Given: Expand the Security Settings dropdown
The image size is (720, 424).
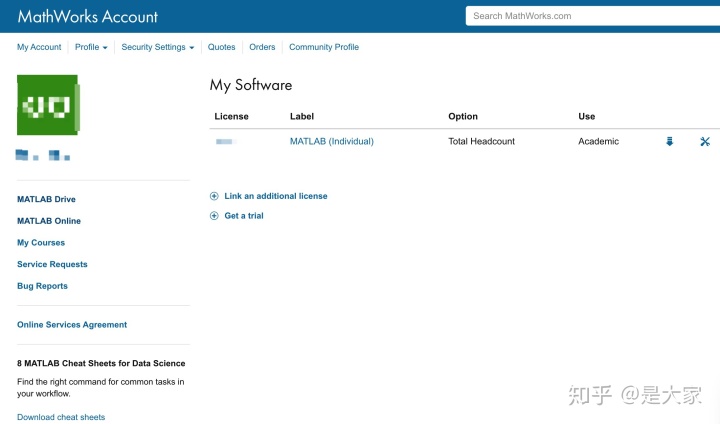Looking at the screenshot, I should [x=158, y=47].
